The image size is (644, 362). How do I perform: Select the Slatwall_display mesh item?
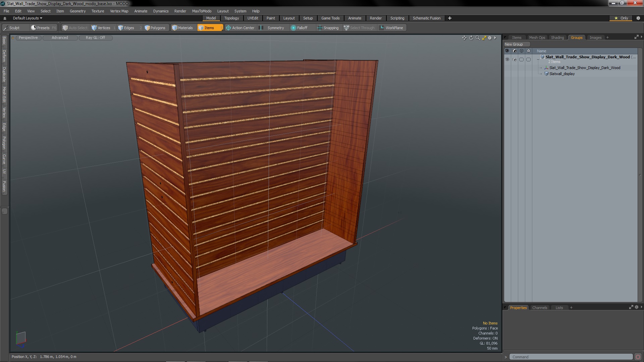click(x=562, y=74)
